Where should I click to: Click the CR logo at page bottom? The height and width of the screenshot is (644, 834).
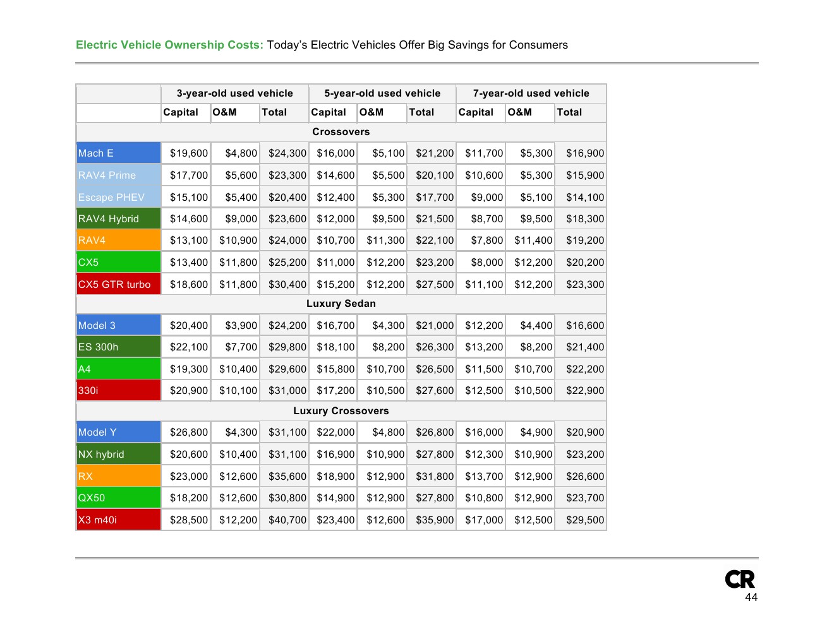739,579
